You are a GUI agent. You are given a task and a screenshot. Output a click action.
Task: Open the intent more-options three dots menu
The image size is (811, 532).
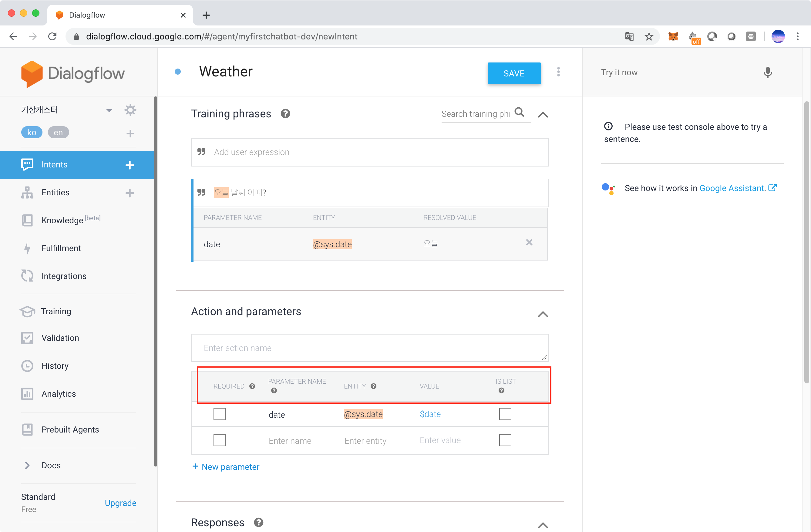tap(558, 72)
